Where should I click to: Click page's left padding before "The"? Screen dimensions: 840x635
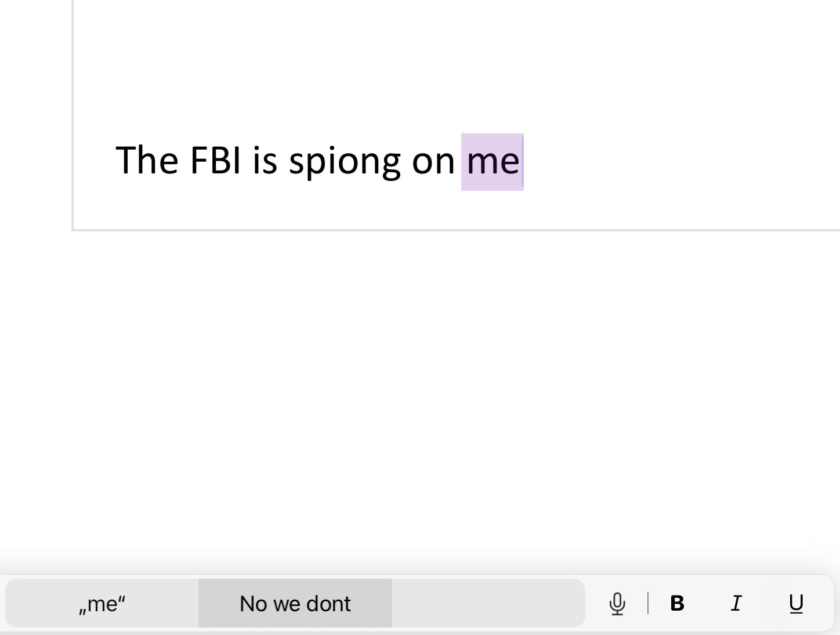(x=94, y=160)
